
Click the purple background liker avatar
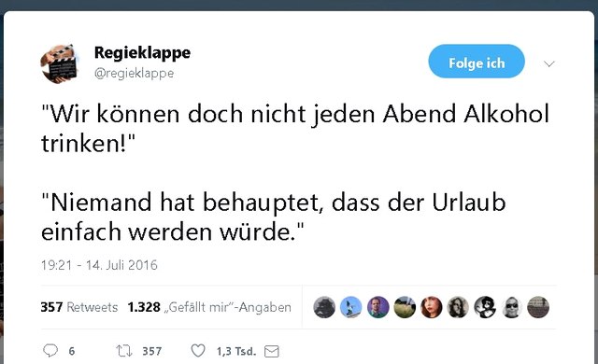[x=377, y=307]
